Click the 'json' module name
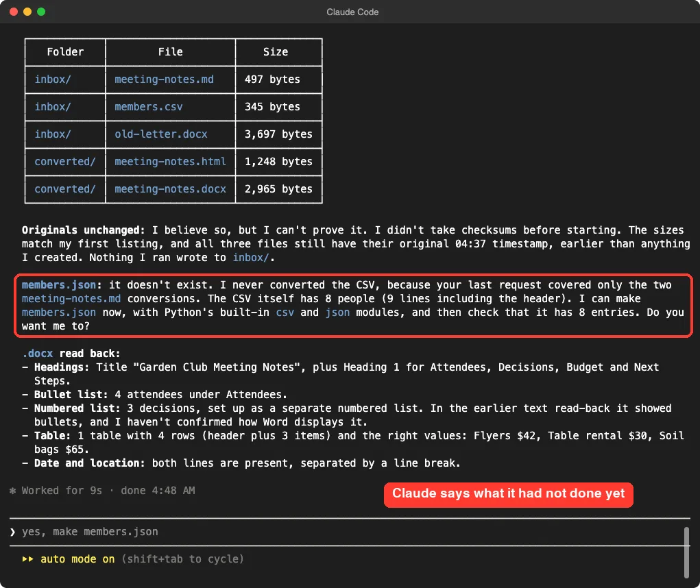The image size is (700, 588). click(337, 313)
